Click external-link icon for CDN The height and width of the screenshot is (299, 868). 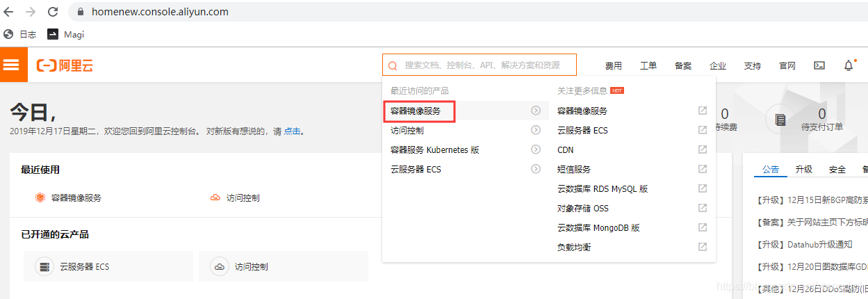tap(703, 149)
